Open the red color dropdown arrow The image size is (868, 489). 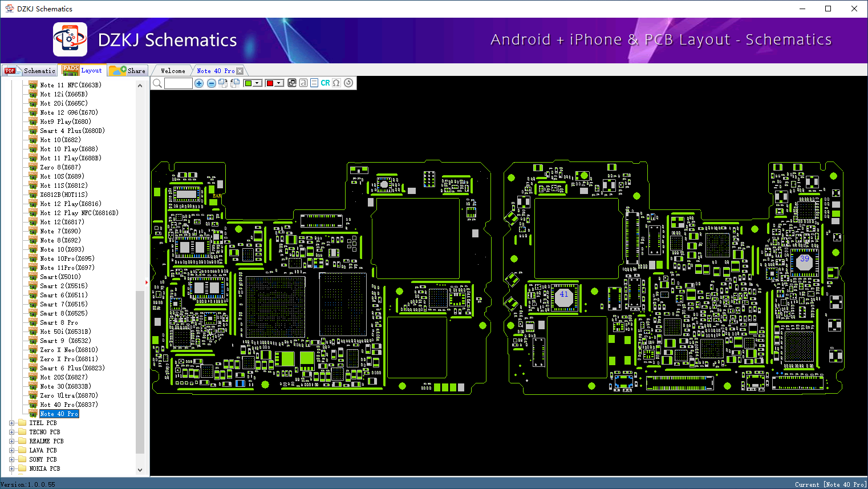tap(279, 83)
